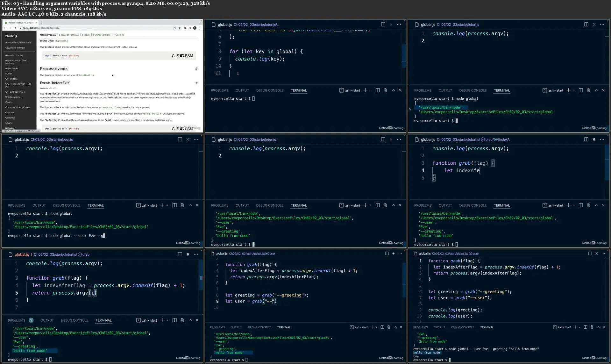
Task: Switch to DEBUG CONSOLE tab below the for-loop code
Action: pyautogui.click(x=269, y=90)
